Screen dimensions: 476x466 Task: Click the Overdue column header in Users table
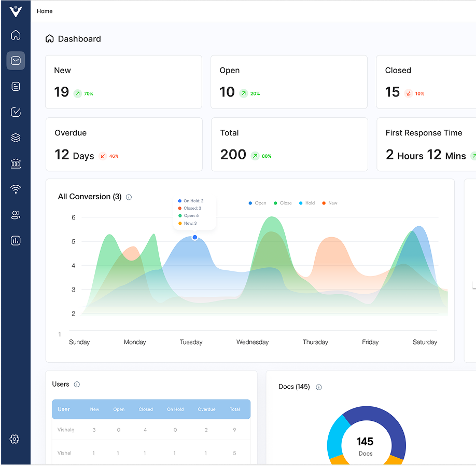(206, 409)
